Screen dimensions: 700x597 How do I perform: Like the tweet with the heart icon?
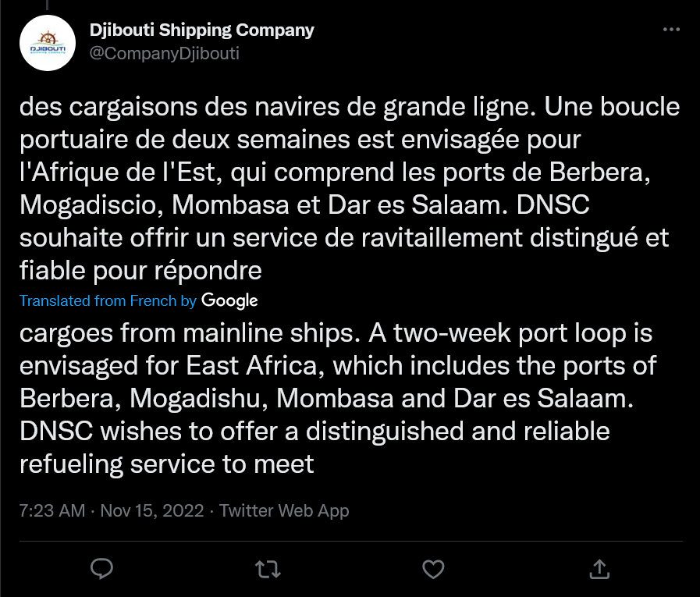433,570
